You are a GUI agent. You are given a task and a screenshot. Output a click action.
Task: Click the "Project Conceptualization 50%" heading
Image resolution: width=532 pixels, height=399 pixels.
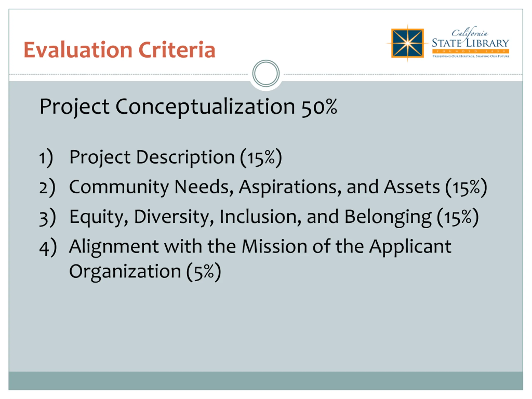point(188,107)
